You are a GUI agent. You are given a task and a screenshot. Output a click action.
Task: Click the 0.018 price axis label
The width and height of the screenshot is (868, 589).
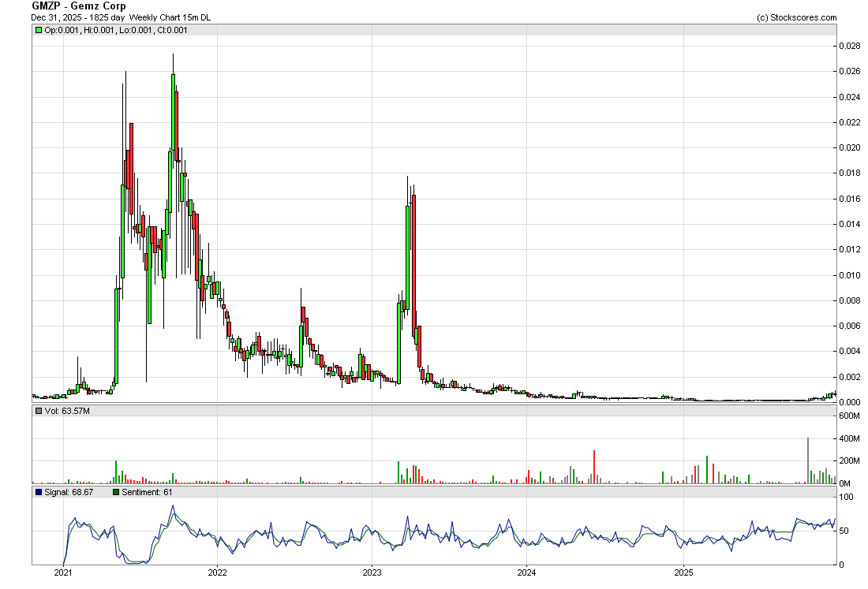tap(850, 173)
